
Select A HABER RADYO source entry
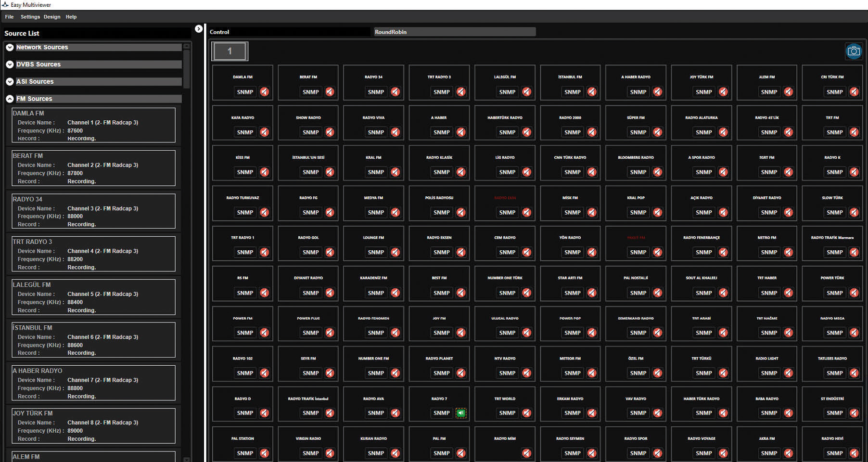(x=94, y=383)
